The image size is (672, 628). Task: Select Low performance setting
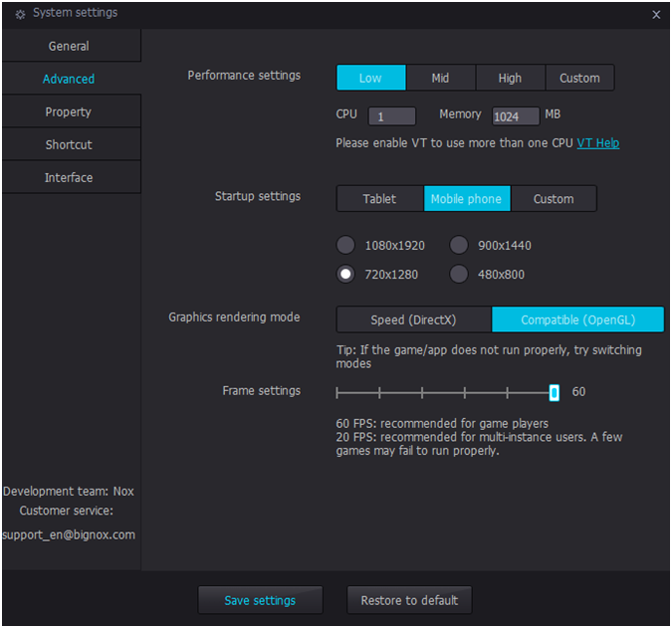pyautogui.click(x=370, y=78)
